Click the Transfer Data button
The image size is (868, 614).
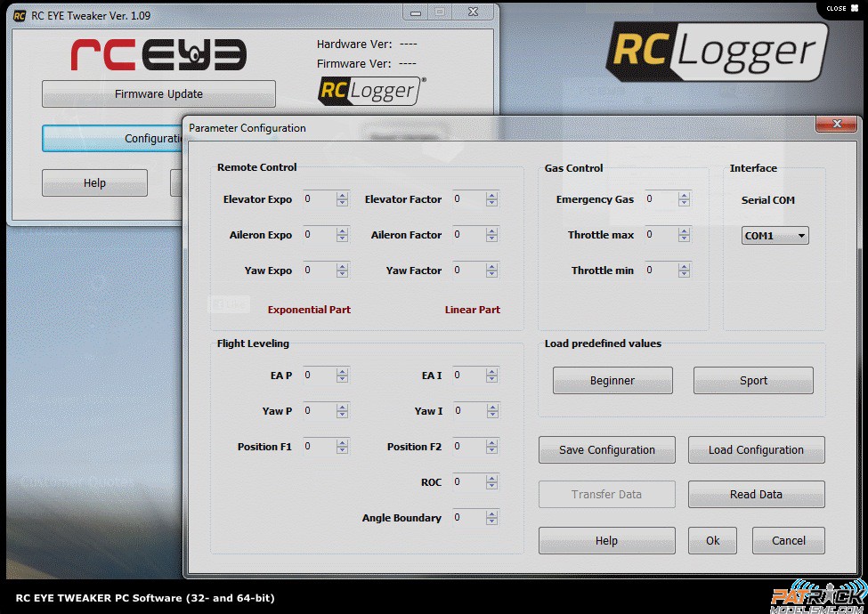(x=607, y=494)
